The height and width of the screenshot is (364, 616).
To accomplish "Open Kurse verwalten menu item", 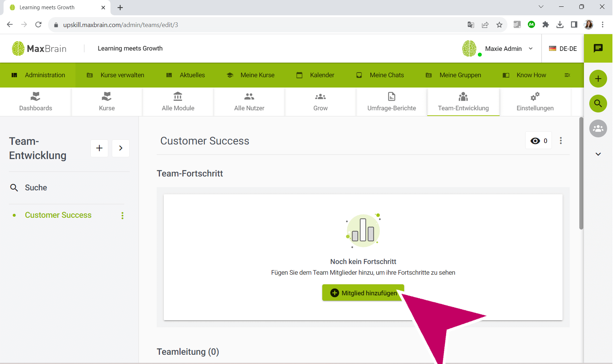I will point(115,75).
